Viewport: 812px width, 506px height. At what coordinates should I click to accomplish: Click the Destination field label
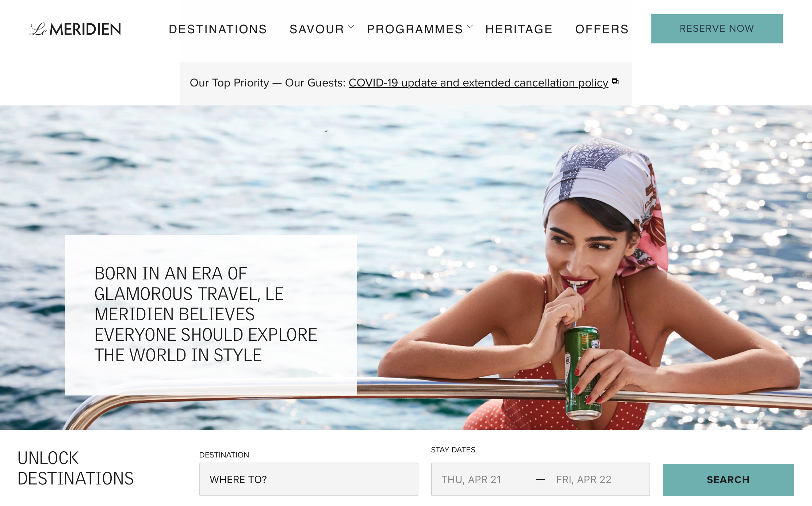coord(224,455)
